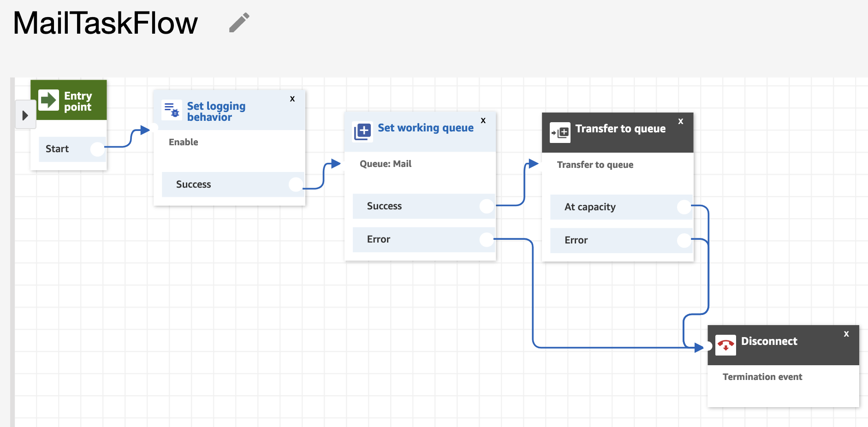
Task: Click the Set working queue block icon
Action: (363, 131)
